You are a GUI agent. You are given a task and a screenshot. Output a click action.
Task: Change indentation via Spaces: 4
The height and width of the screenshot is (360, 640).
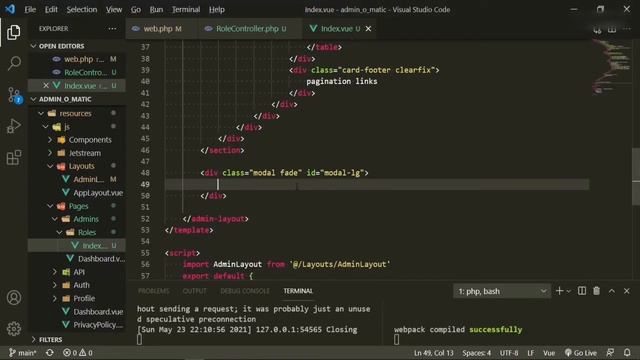coord(476,353)
